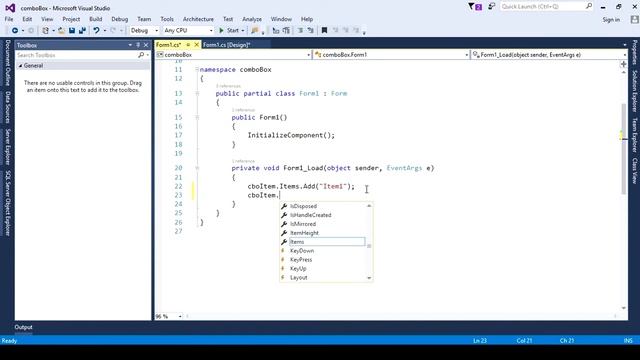Open the Architecture menu

pos(198,19)
